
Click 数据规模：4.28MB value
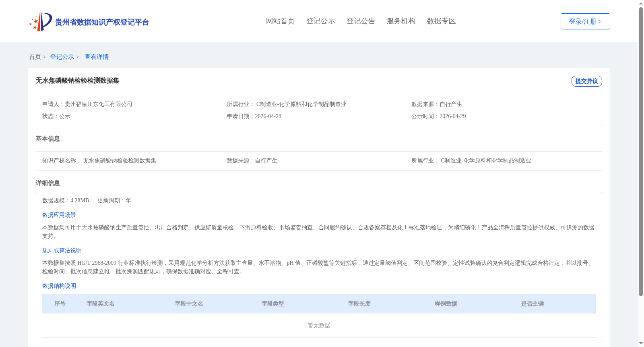pos(66,200)
